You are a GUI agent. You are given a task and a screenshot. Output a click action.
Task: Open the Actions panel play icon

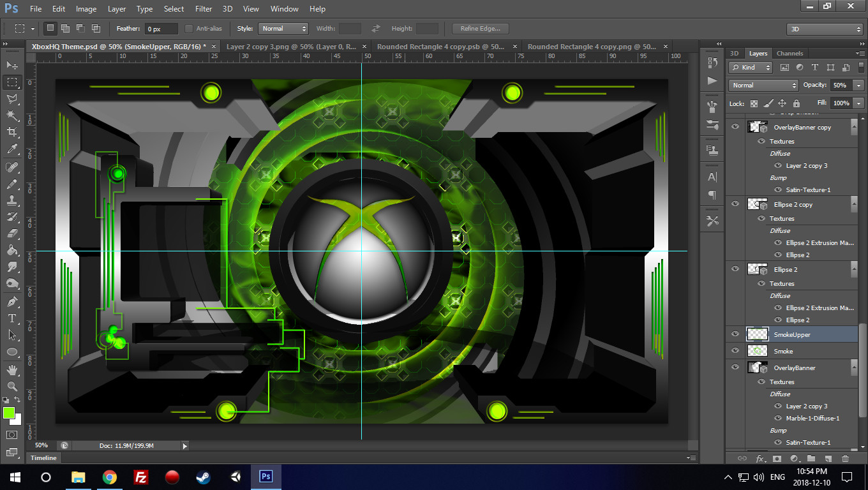[713, 80]
